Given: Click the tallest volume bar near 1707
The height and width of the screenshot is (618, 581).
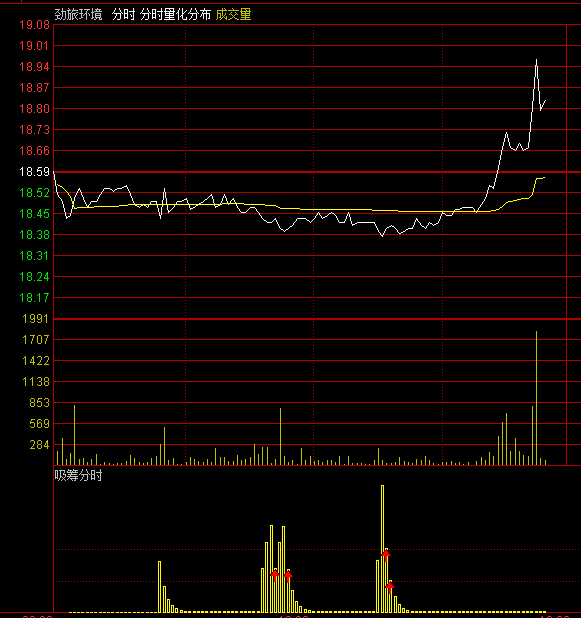Looking at the screenshot, I should pyautogui.click(x=536, y=398).
